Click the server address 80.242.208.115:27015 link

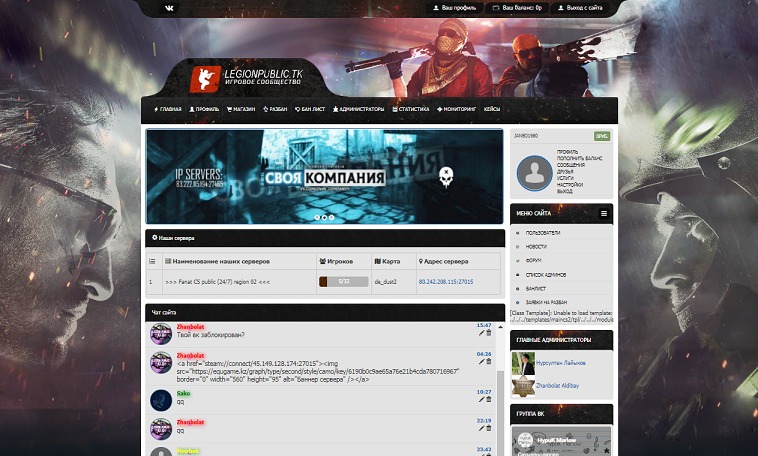click(445, 282)
